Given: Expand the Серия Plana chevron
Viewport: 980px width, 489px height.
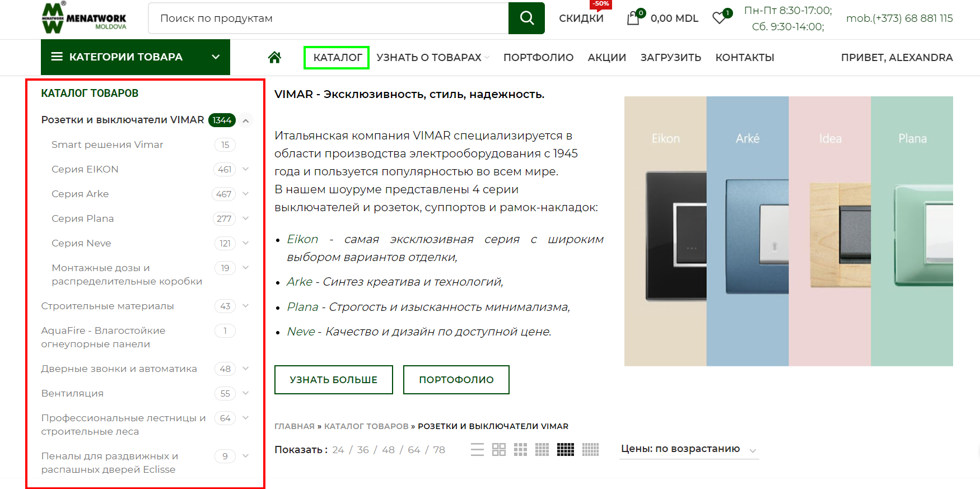Looking at the screenshot, I should (x=245, y=218).
